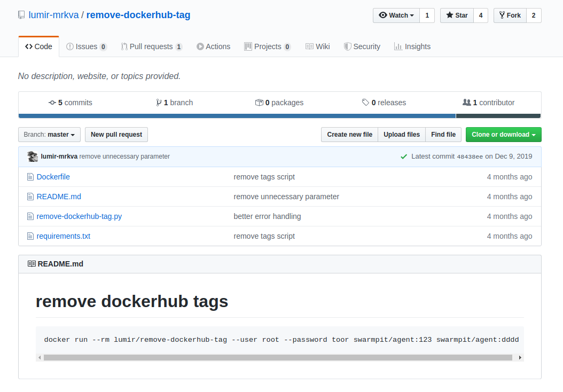This screenshot has height=392, width=563.
Task: Click the book icon beside README.md header
Action: tap(32, 264)
